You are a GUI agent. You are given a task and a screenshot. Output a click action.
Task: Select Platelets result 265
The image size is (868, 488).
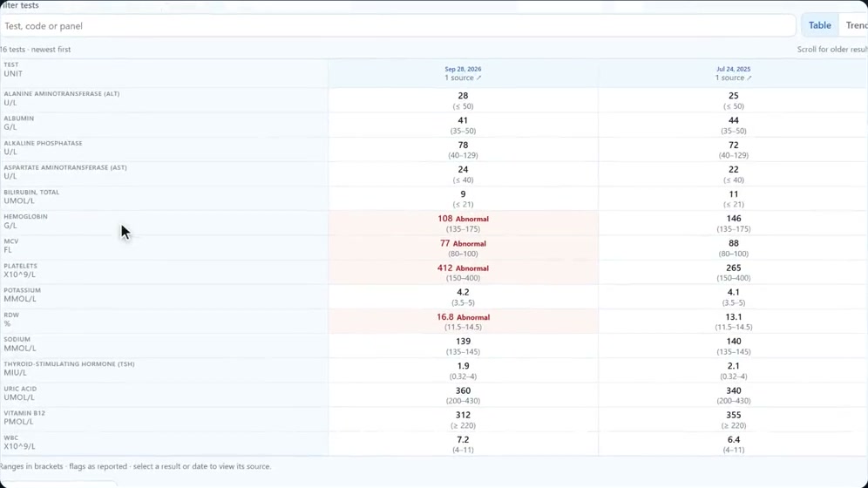[734, 268]
